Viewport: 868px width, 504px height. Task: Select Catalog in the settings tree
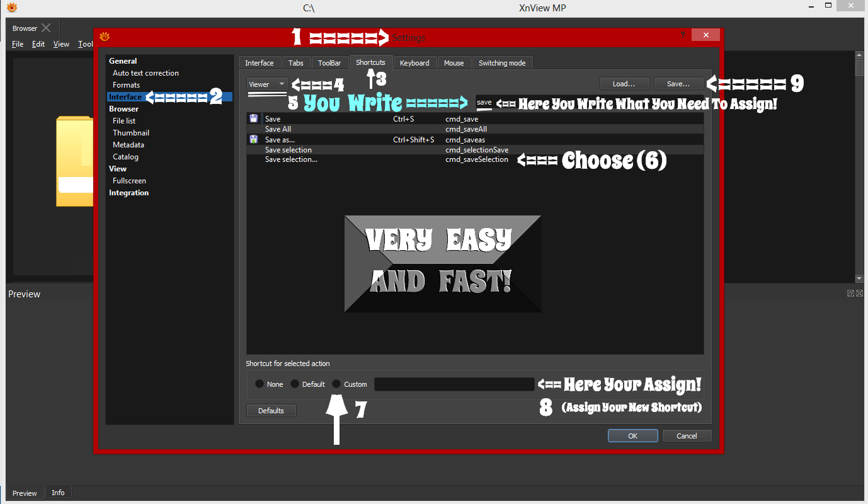125,157
